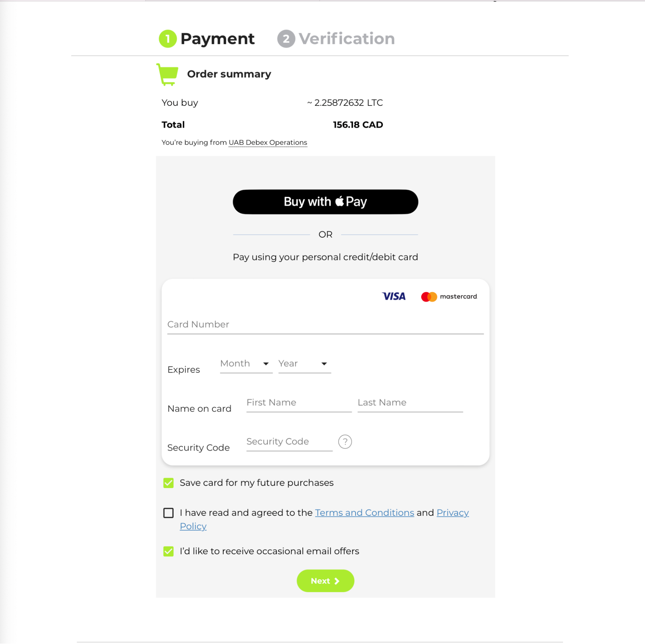Image resolution: width=645 pixels, height=644 pixels.
Task: Disable occasional email offers checkbox
Action: [169, 551]
